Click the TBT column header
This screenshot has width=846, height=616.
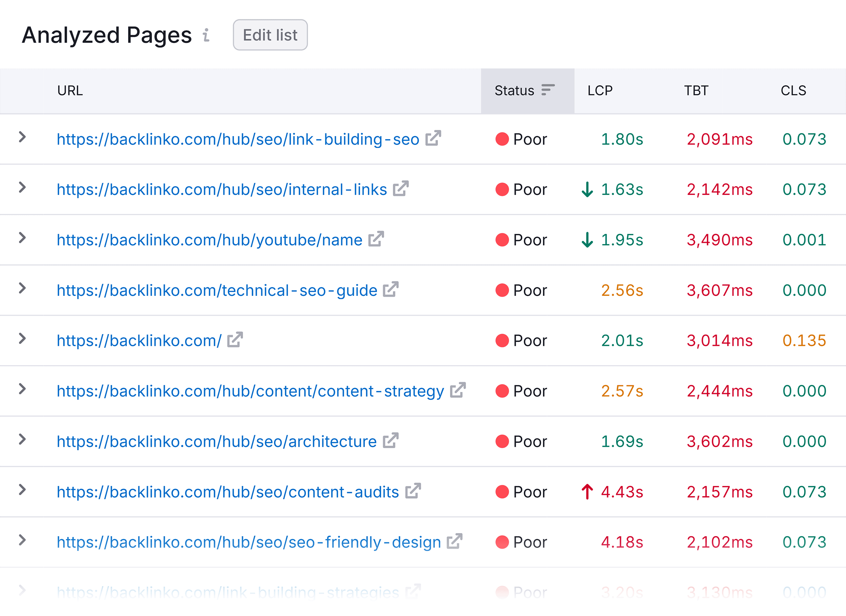point(696,91)
